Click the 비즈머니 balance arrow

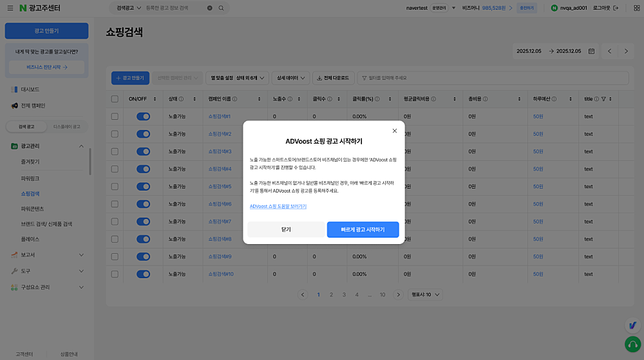511,8
